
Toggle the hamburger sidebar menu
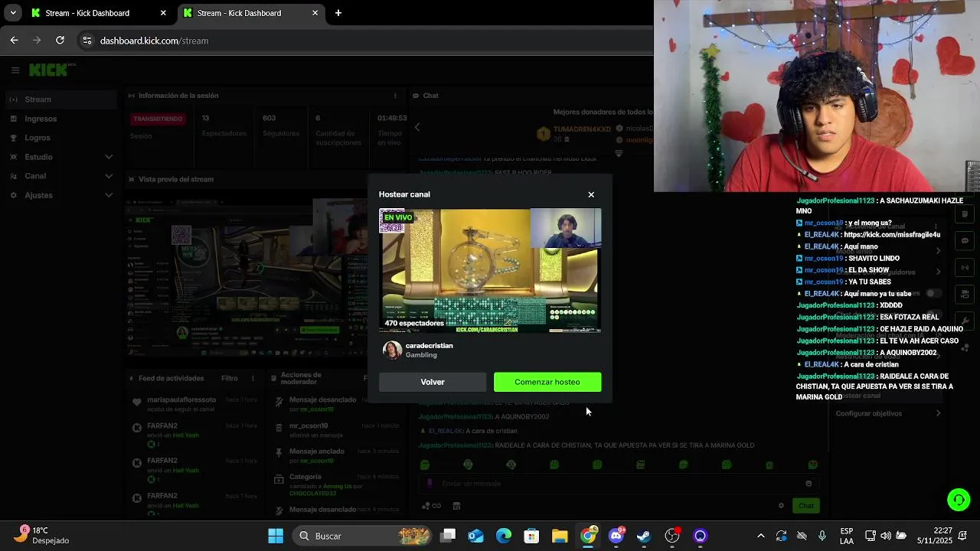(15, 70)
